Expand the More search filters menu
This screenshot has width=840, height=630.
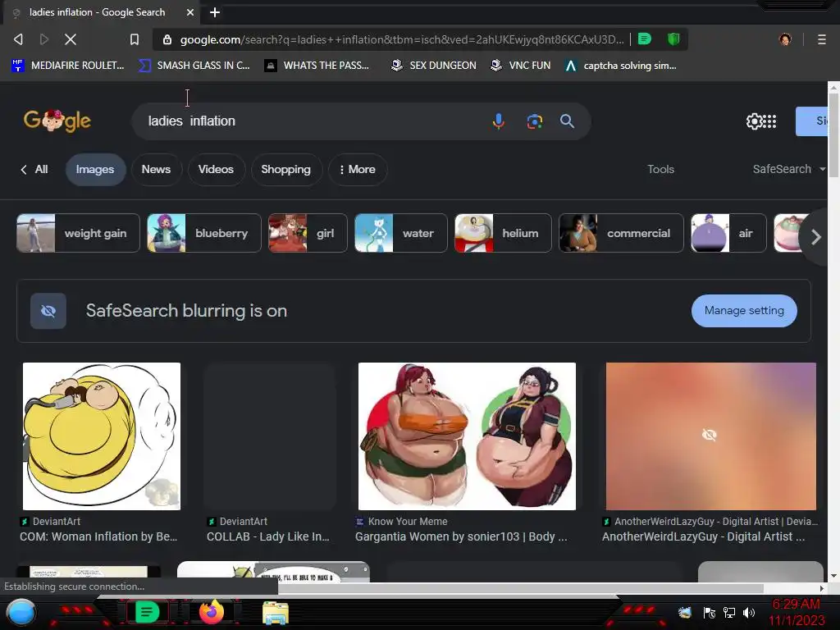[x=358, y=169]
